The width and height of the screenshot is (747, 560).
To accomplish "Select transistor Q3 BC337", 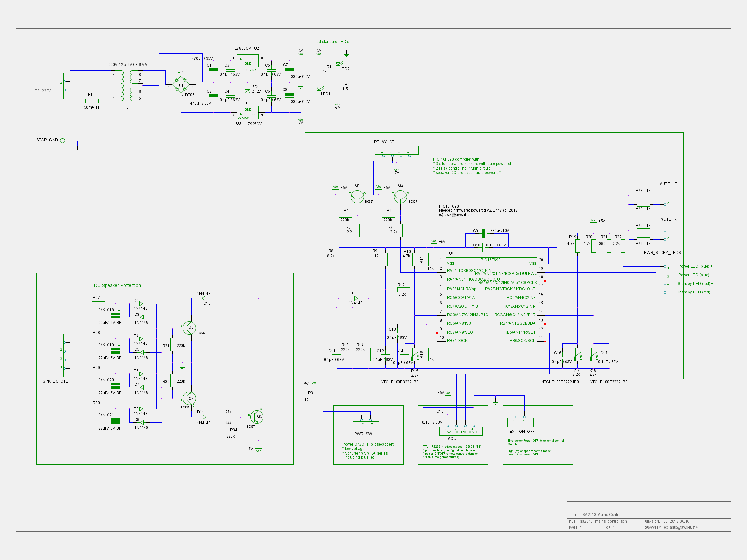I will click(189, 327).
